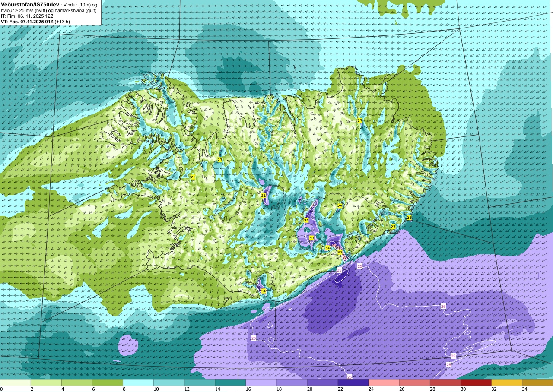Image resolution: width=553 pixels, height=392 pixels.
Task: Click the yellow gust label '30'
Action: (311, 238)
